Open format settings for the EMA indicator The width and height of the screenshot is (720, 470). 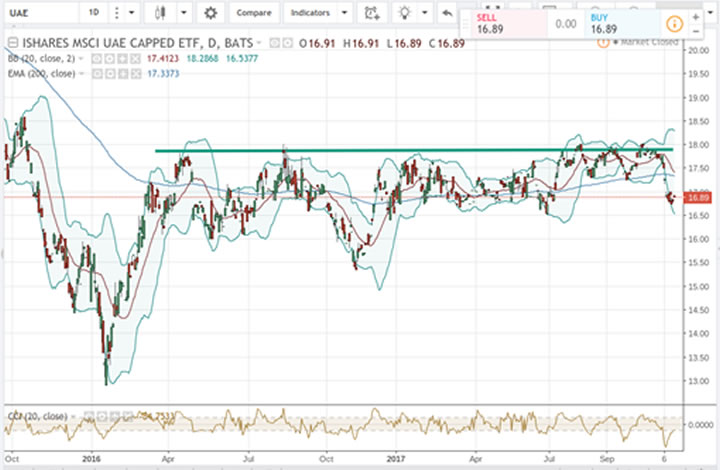click(x=110, y=74)
